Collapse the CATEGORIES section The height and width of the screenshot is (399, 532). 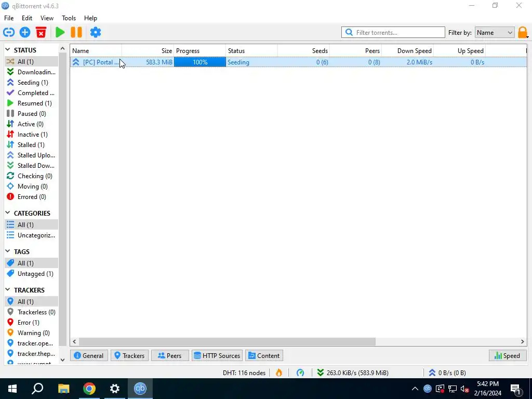8,213
